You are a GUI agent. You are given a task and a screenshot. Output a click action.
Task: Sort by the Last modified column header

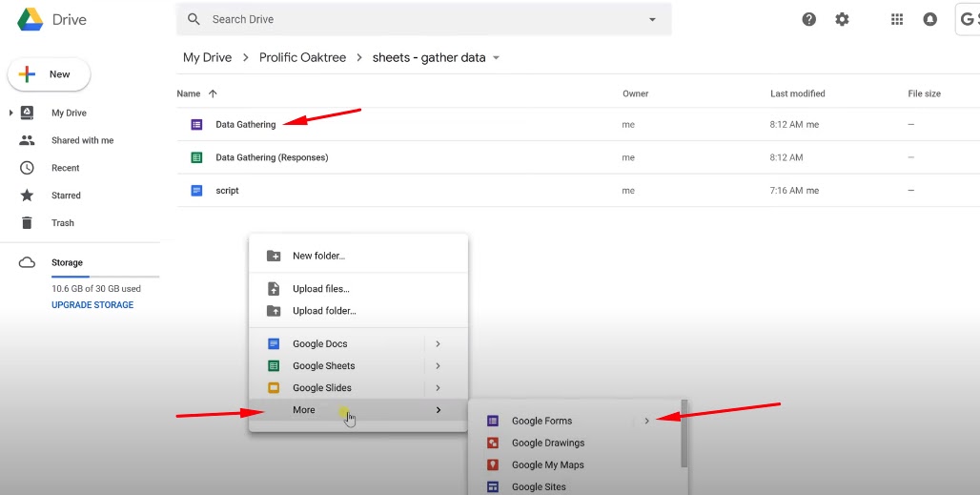point(798,93)
